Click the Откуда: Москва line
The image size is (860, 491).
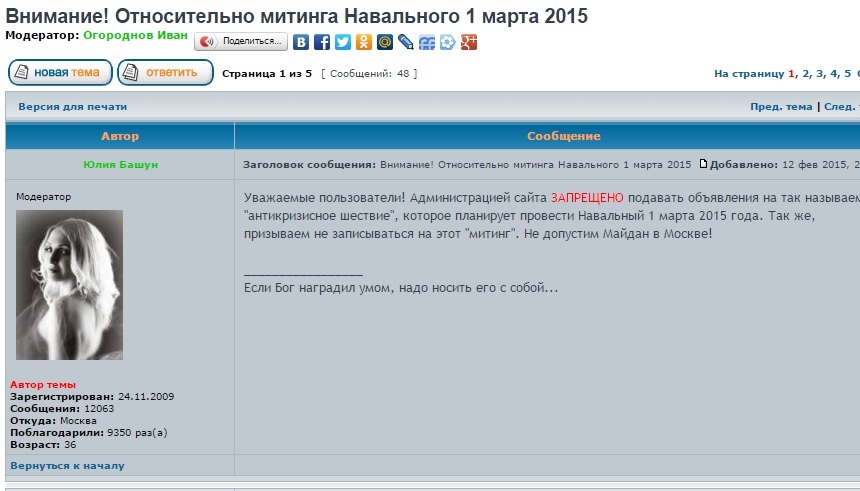tap(53, 421)
